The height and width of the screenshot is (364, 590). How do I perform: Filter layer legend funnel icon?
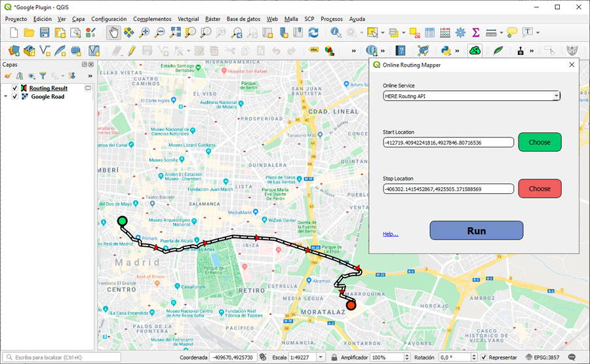coord(43,76)
